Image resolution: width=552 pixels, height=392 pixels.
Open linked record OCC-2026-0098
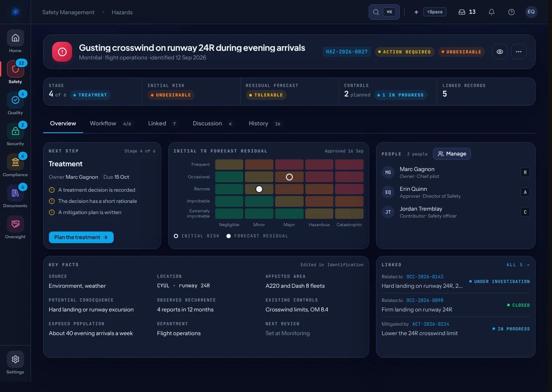click(425, 300)
